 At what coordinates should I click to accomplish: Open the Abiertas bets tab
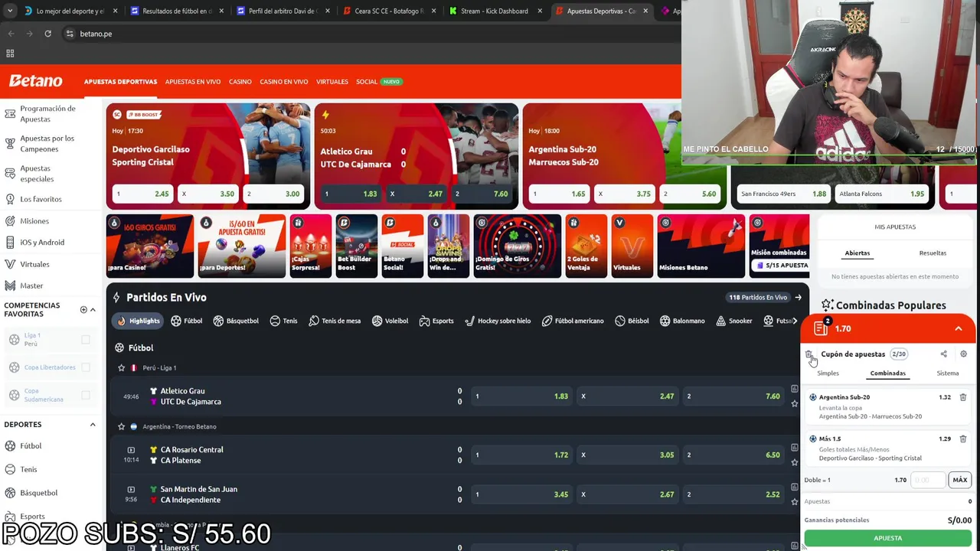(x=857, y=253)
